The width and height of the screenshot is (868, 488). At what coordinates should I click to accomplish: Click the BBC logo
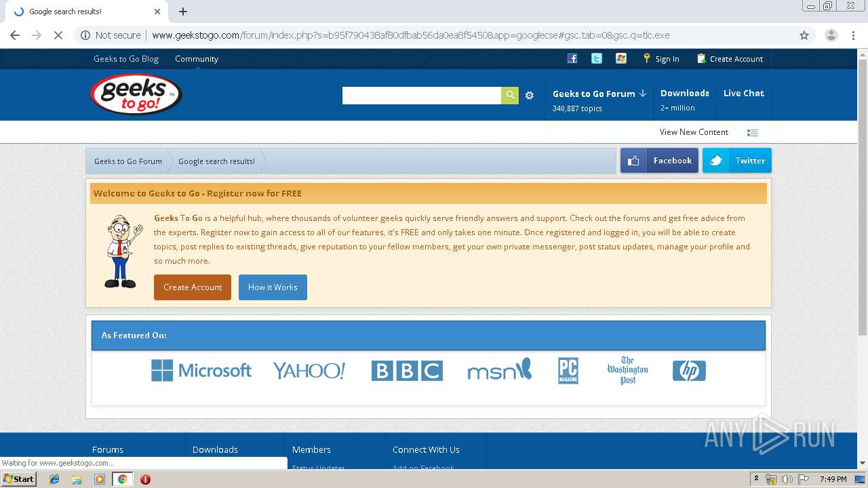pyautogui.click(x=407, y=371)
